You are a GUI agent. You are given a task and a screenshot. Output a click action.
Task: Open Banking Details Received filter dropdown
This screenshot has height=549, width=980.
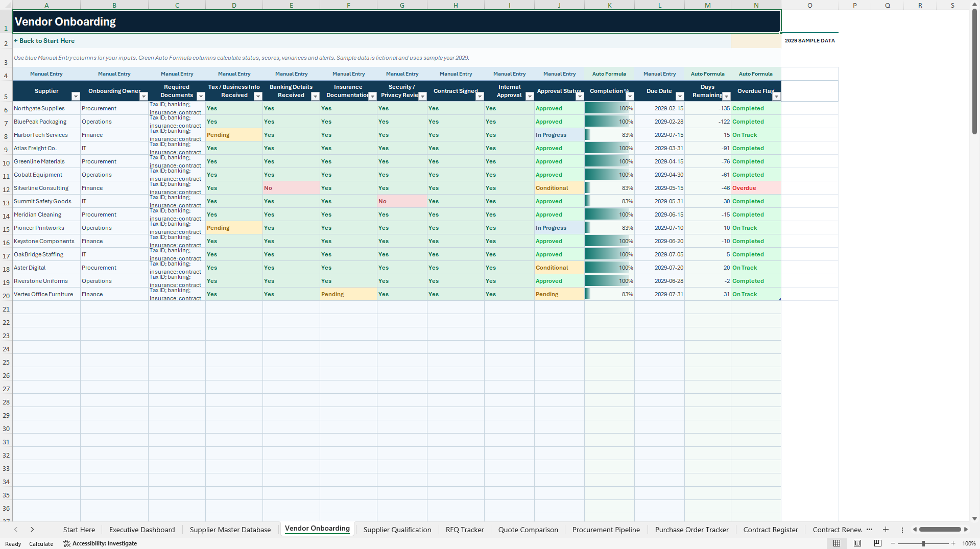point(315,96)
